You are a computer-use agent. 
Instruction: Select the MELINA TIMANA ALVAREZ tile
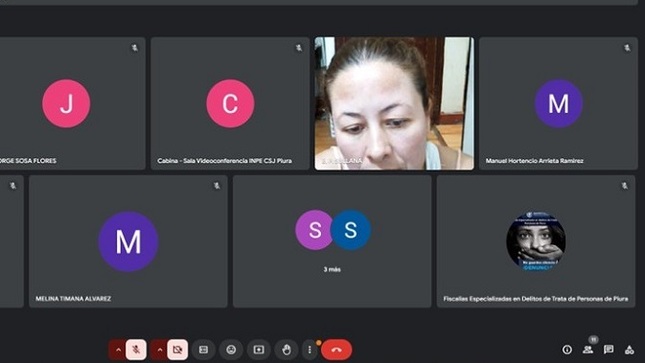[x=128, y=242]
